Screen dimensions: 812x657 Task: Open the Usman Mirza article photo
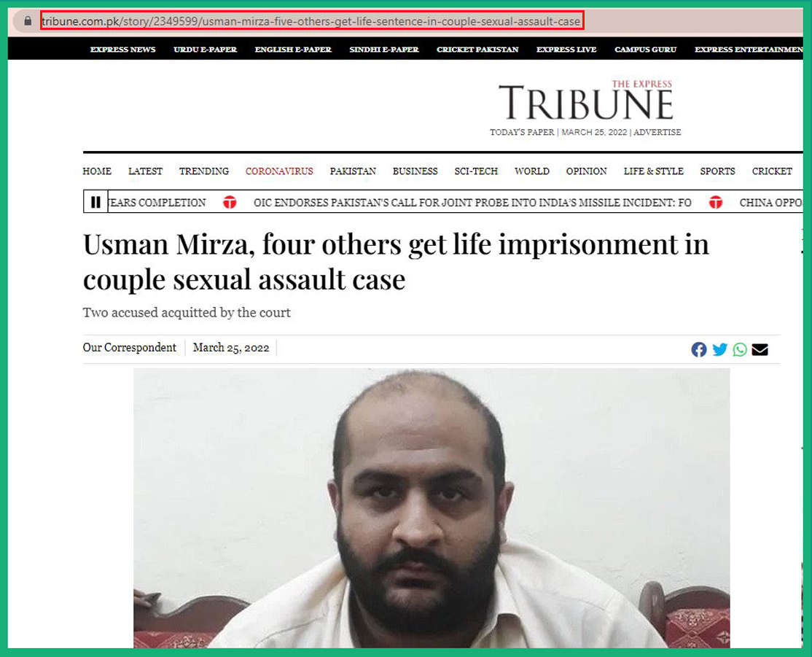pyautogui.click(x=432, y=508)
